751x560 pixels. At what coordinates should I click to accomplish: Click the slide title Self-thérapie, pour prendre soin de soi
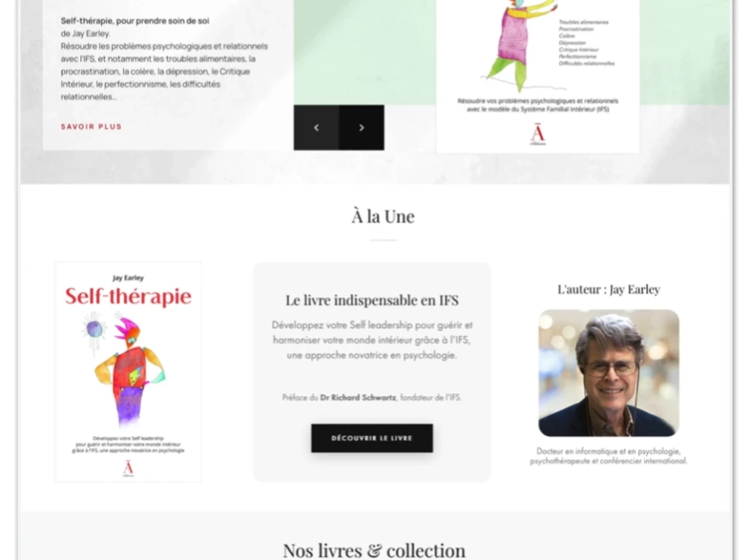coord(134,21)
